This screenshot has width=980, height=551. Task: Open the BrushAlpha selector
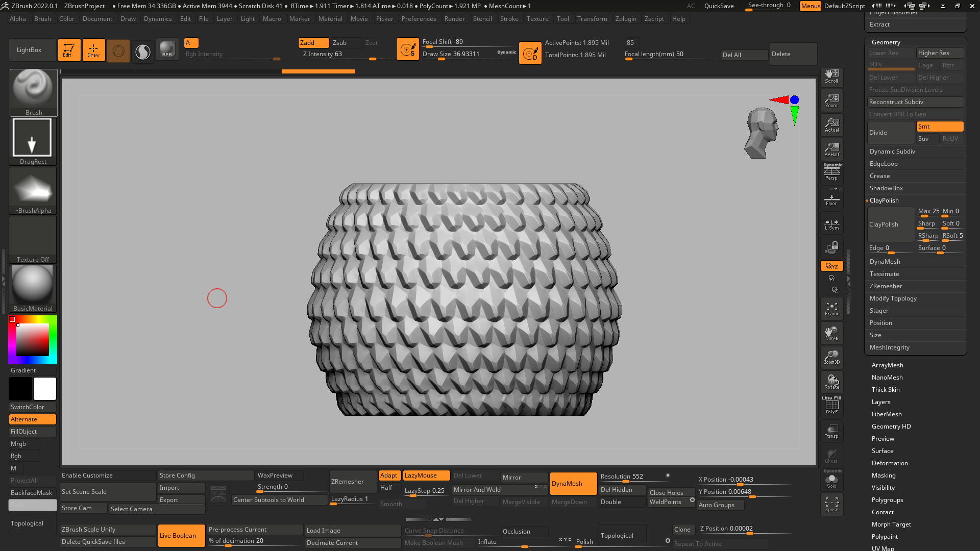33,190
